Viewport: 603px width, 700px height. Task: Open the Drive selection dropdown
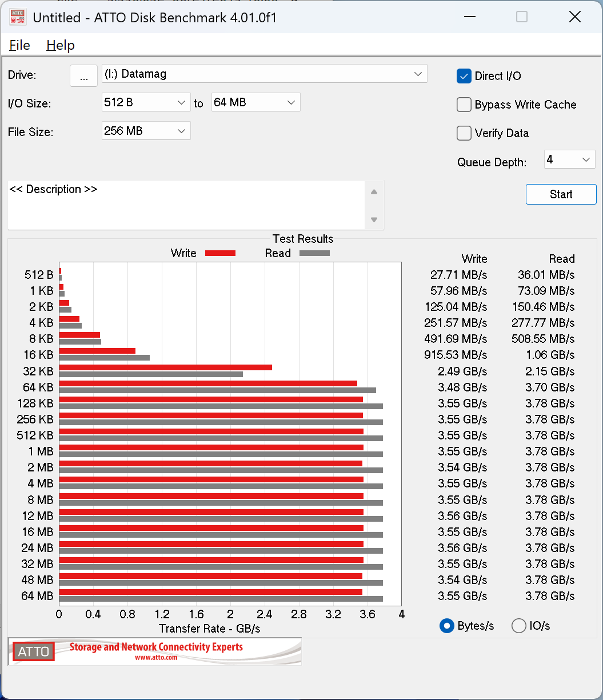point(264,74)
